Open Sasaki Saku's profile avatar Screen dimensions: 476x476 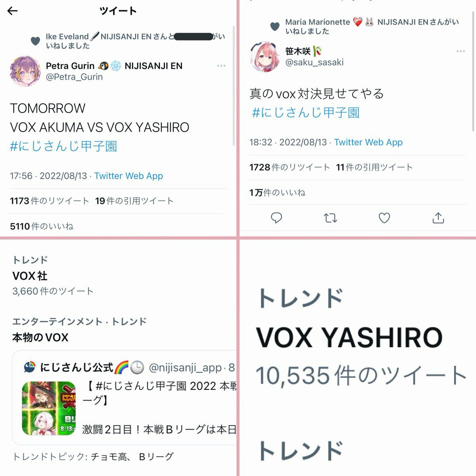[x=265, y=56]
